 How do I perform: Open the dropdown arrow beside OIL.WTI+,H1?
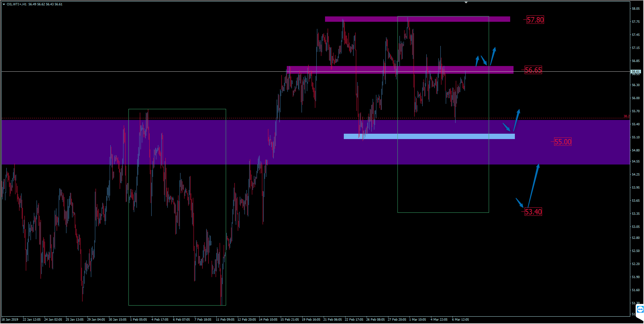(x=4, y=4)
